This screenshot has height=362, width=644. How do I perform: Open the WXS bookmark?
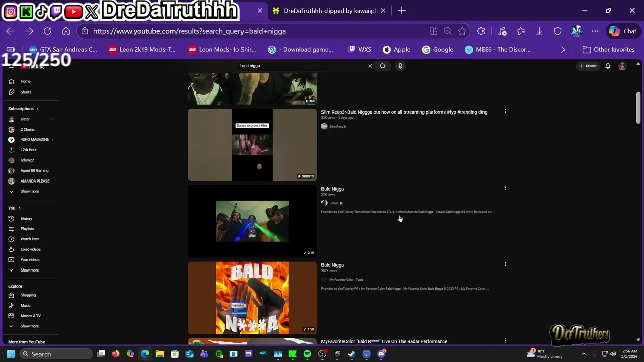pyautogui.click(x=359, y=50)
